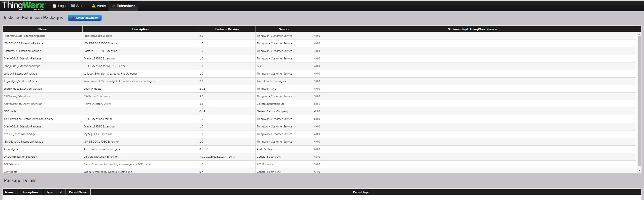Select the JDBCExtensionCreator_ExtensionPackage row
The image size is (644, 200).
pyautogui.click(x=319, y=119)
